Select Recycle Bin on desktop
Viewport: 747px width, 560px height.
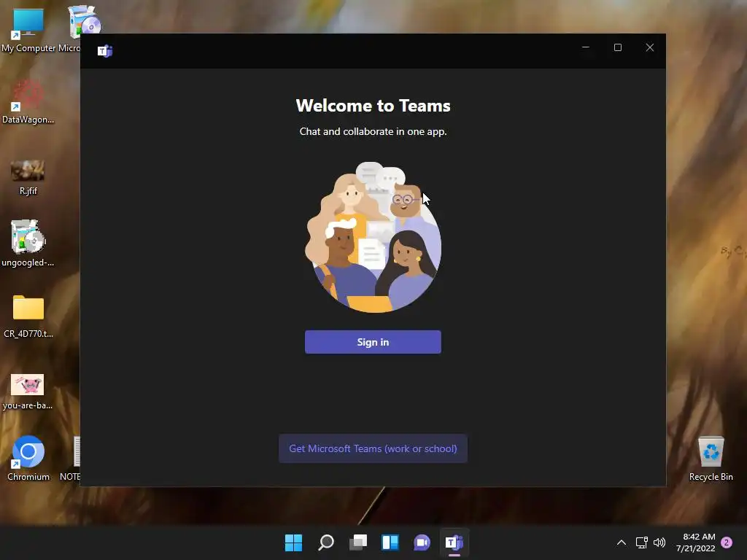[x=711, y=458]
